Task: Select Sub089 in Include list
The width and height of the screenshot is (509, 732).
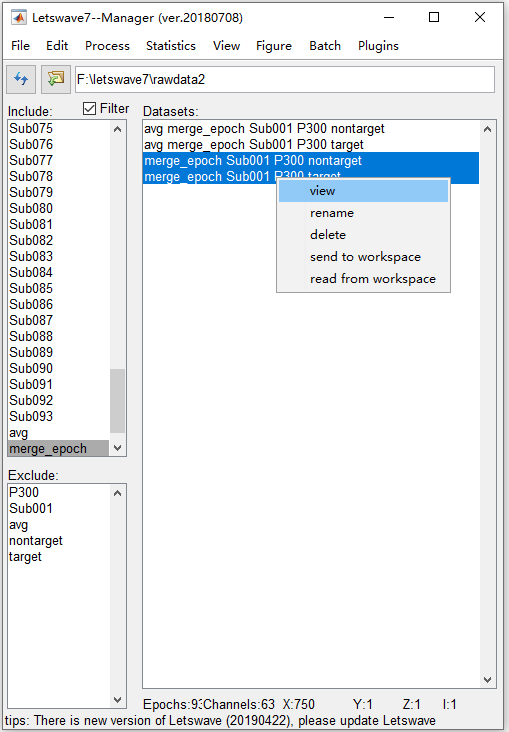Action: point(59,352)
